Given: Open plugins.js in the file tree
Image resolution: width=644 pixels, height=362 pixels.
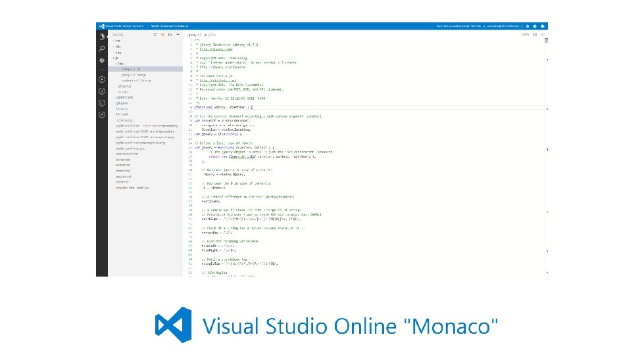Looking at the screenshot, I should (124, 86).
